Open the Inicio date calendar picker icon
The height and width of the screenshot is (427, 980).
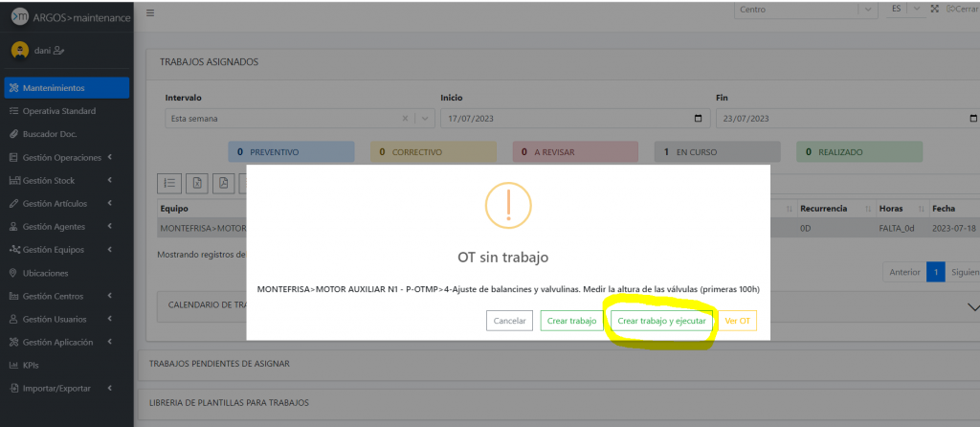coord(697,119)
